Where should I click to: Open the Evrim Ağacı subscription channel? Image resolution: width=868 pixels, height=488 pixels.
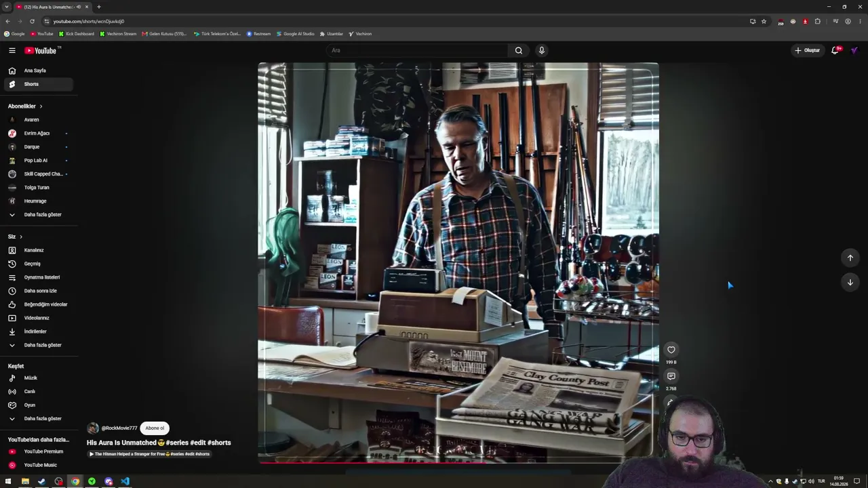click(38, 134)
